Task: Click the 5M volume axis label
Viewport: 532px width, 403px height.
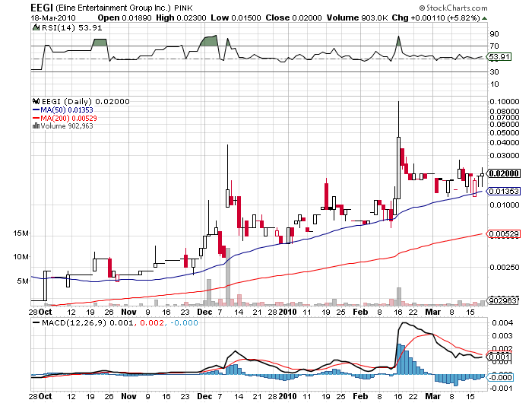Action: (x=23, y=281)
